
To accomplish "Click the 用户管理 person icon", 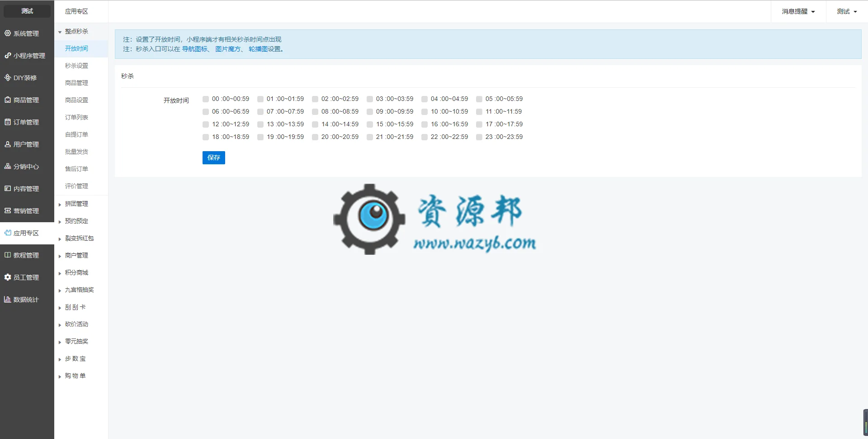I will (7, 144).
